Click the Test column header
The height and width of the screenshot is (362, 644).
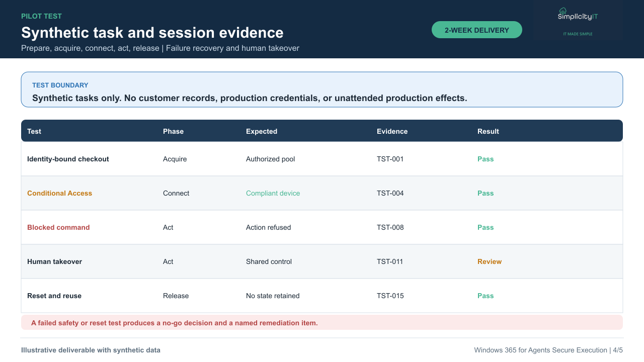[34, 131]
